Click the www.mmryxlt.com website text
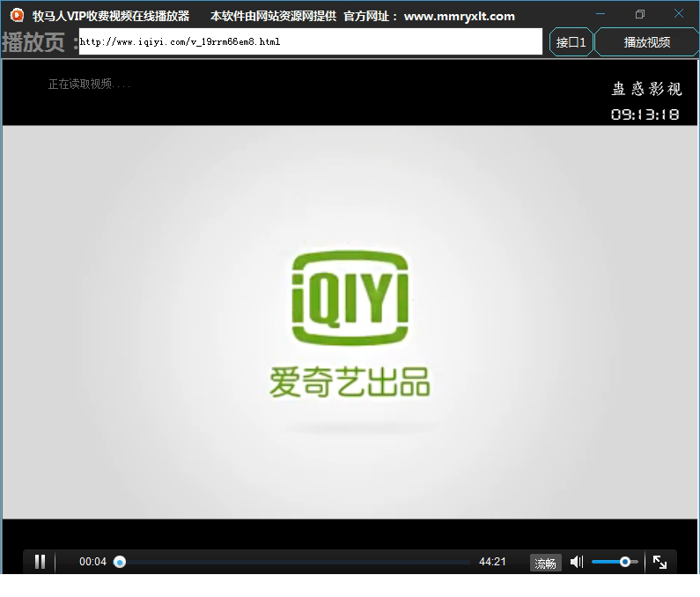The image size is (700, 597). tap(460, 17)
